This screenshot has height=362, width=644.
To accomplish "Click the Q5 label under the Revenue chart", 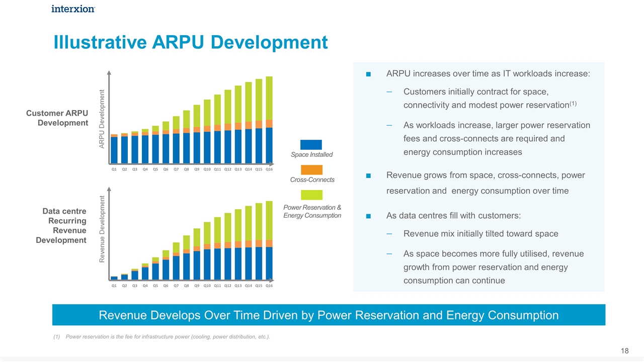I will click(x=155, y=285).
